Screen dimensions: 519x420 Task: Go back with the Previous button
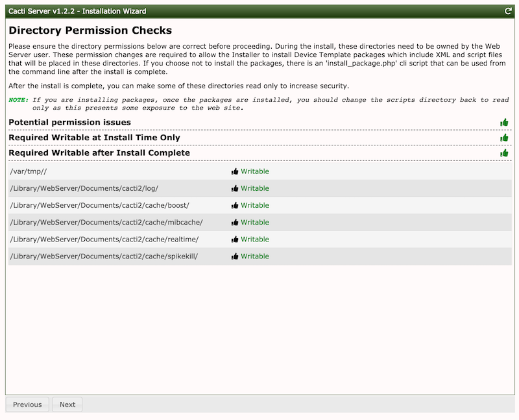(27, 404)
